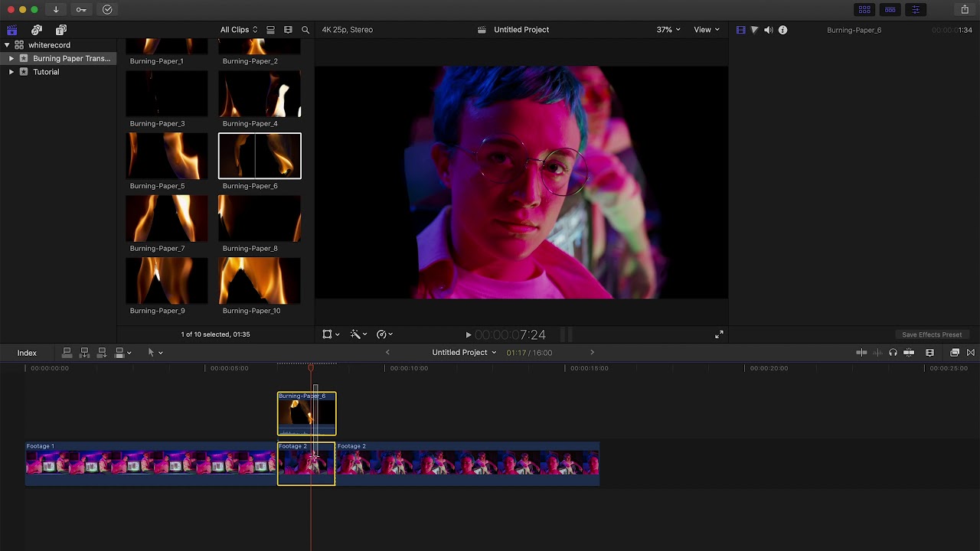The image size is (980, 551).
Task: Open the Untitled Project timeline dropdown
Action: [x=464, y=353]
